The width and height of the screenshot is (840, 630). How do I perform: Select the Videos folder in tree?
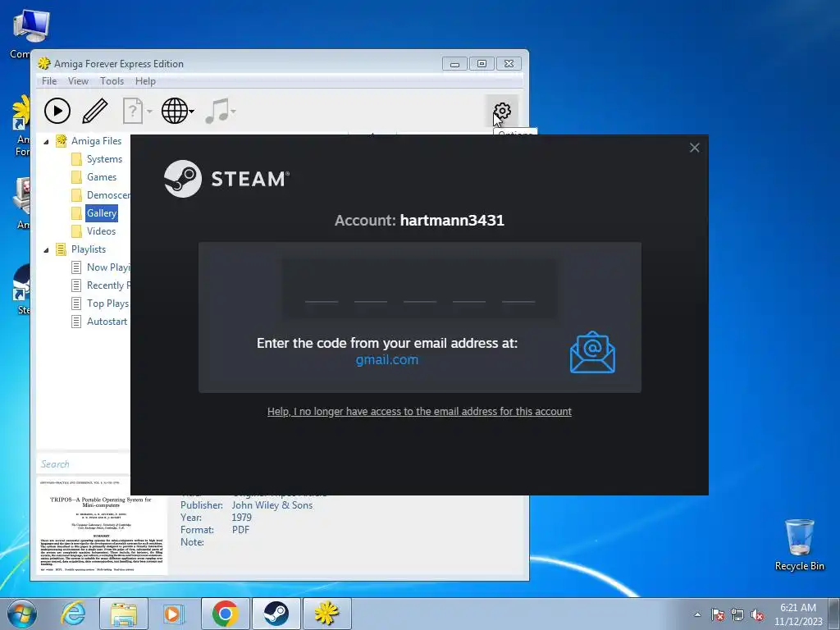click(x=101, y=231)
